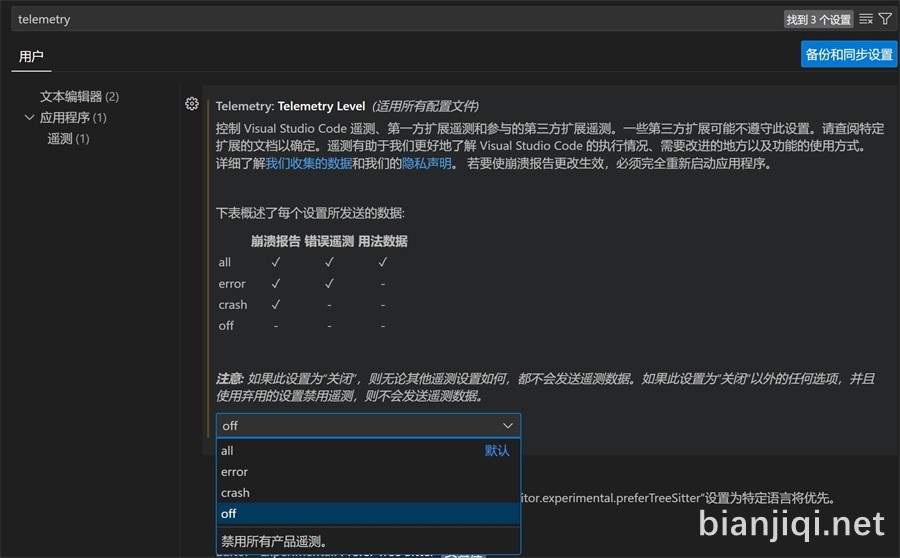Image resolution: width=900 pixels, height=558 pixels.
Task: Click the telemetry search input field
Action: pyautogui.click(x=390, y=19)
